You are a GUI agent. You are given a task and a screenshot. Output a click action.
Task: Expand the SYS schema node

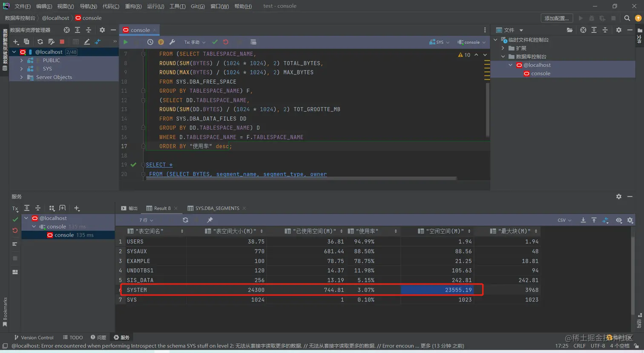(x=22, y=69)
